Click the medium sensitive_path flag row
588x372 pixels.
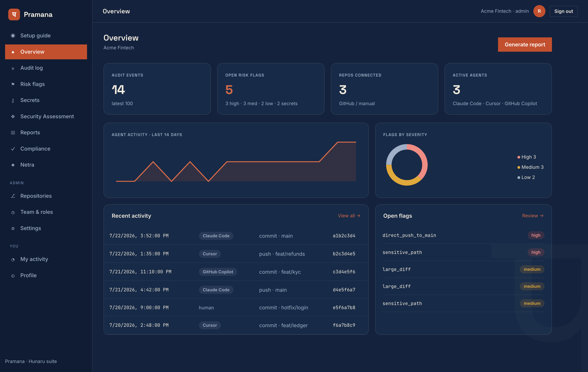coord(463,303)
